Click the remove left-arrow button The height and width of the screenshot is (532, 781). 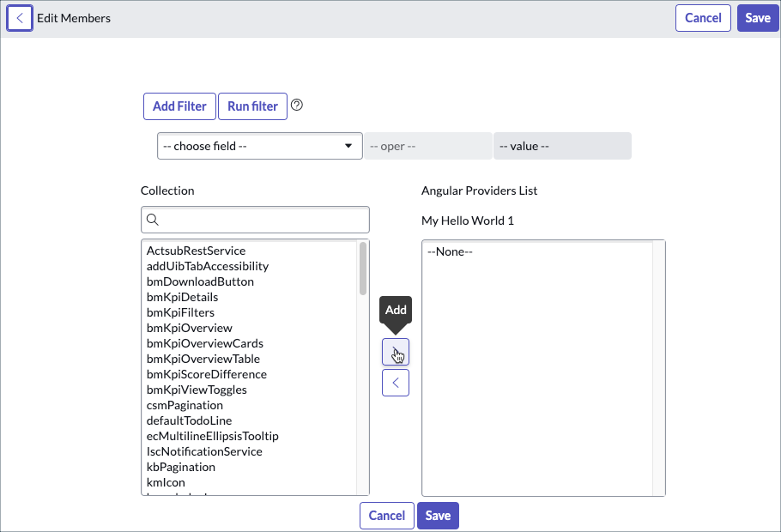tap(396, 382)
